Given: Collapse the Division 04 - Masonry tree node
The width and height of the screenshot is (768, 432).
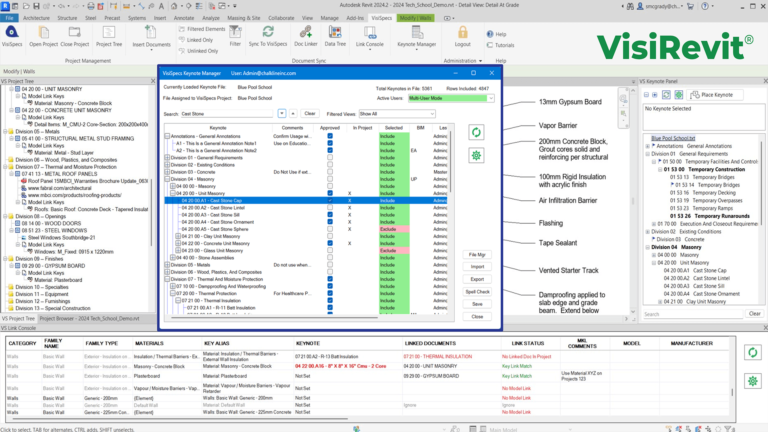Looking at the screenshot, I should point(166,178).
